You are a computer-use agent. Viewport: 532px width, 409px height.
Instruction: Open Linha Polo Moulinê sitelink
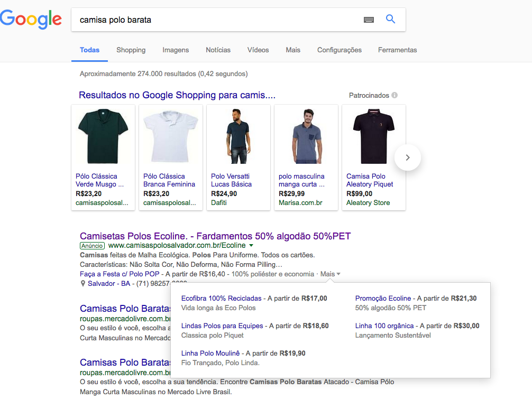point(210,354)
